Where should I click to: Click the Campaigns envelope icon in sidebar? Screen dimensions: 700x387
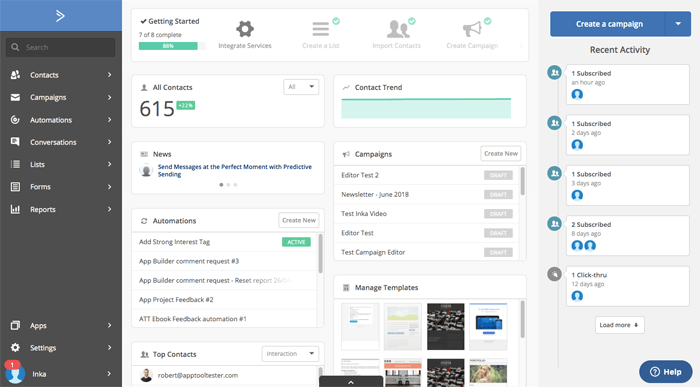click(x=15, y=97)
